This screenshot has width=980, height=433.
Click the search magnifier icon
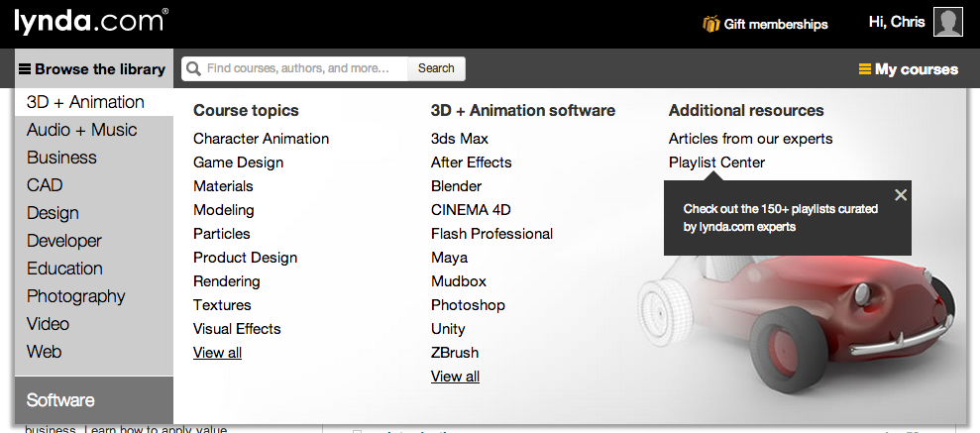point(194,68)
